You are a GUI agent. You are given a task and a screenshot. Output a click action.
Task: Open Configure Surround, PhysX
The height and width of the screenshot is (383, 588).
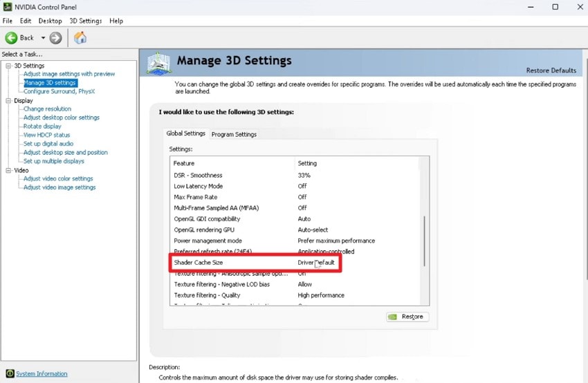tap(59, 91)
